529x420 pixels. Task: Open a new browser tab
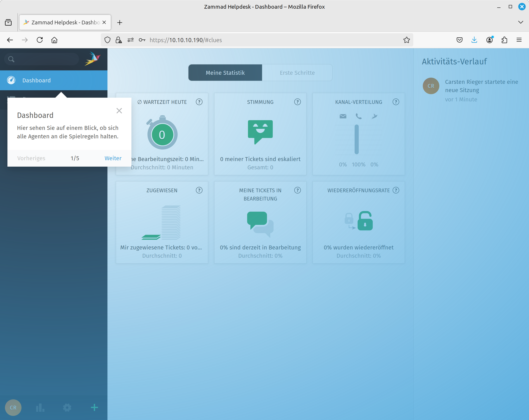click(119, 23)
